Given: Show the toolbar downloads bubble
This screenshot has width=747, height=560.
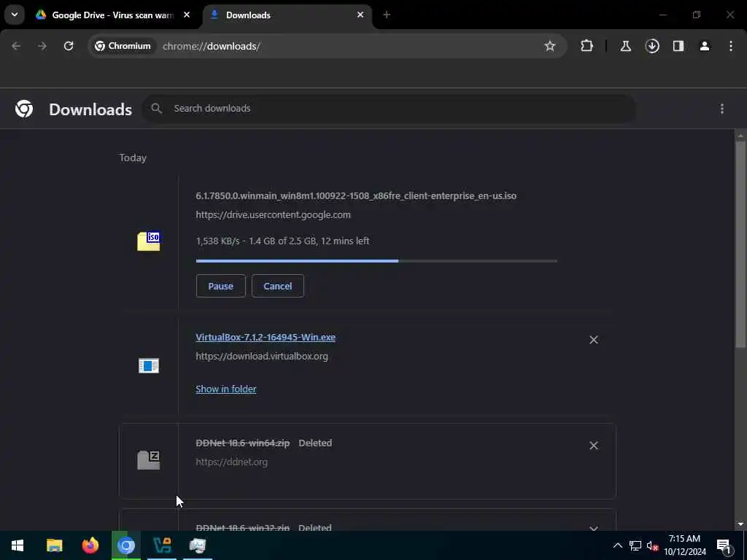Looking at the screenshot, I should 652,46.
